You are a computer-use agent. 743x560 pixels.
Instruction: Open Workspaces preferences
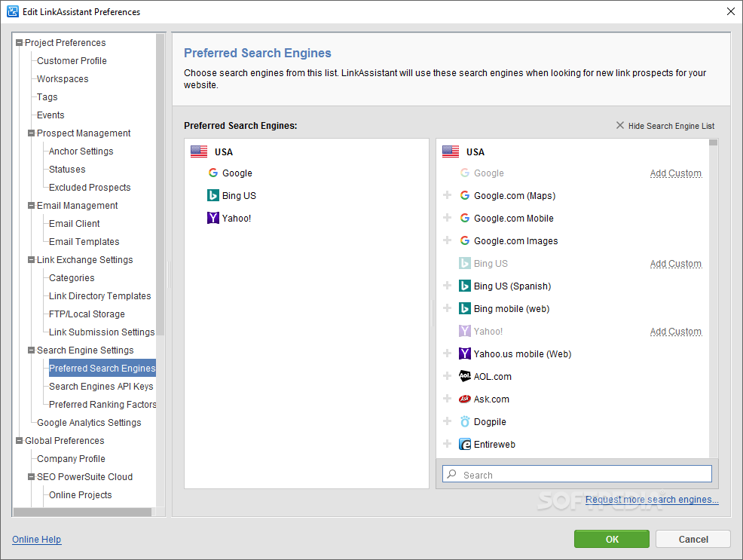click(x=63, y=78)
